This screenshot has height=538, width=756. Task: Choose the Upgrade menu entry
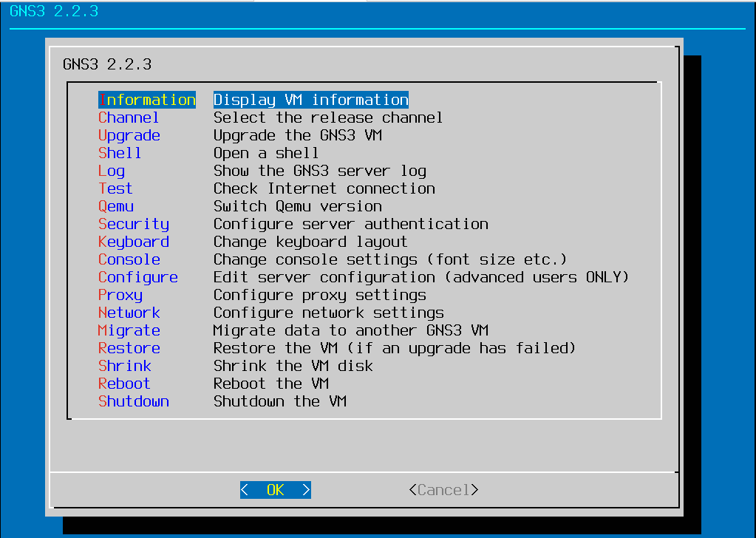point(129,136)
